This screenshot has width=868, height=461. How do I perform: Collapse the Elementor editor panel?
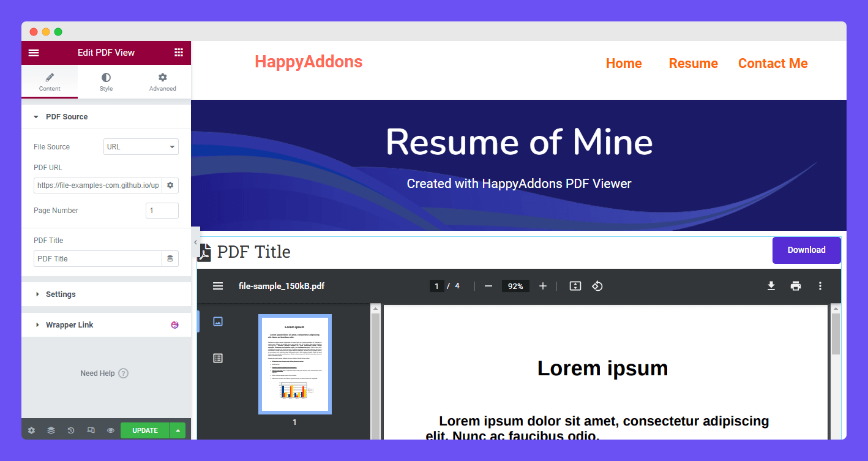[196, 242]
